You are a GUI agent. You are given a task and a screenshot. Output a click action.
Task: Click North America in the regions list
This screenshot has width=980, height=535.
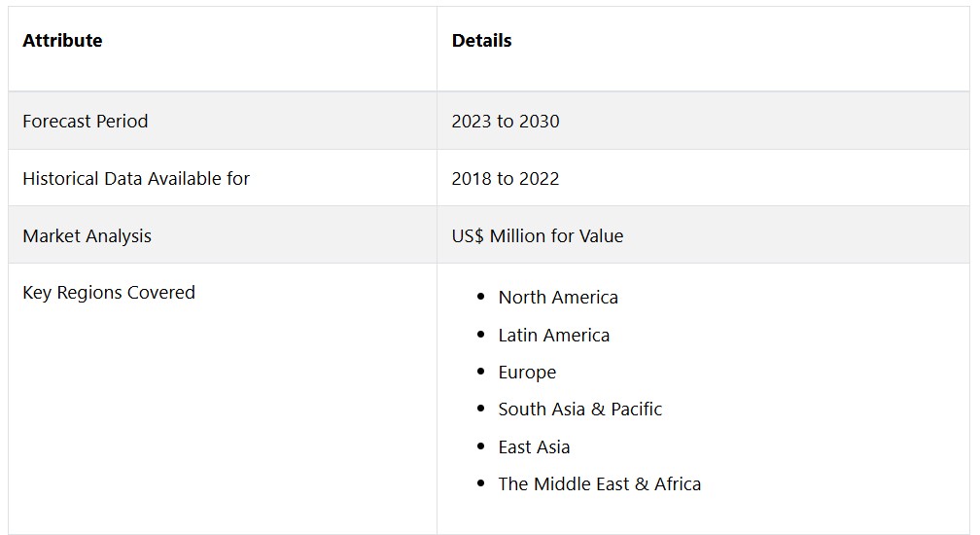tap(558, 298)
